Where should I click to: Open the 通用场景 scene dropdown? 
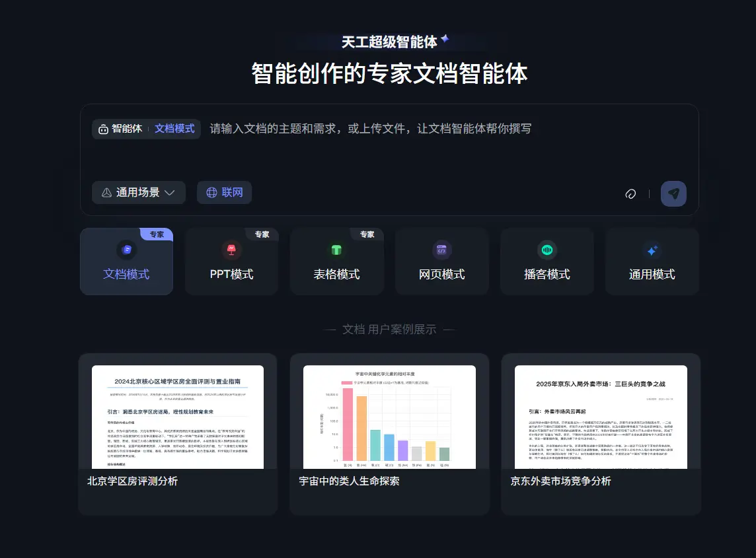(138, 192)
